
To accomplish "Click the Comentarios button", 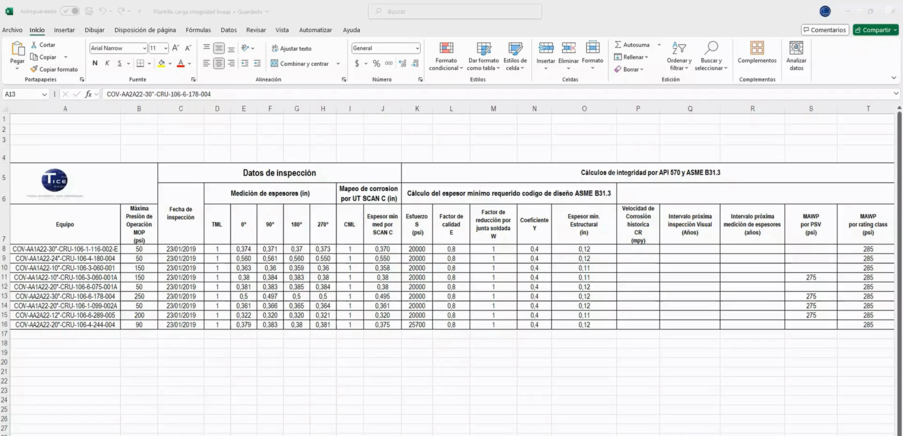I will (825, 30).
